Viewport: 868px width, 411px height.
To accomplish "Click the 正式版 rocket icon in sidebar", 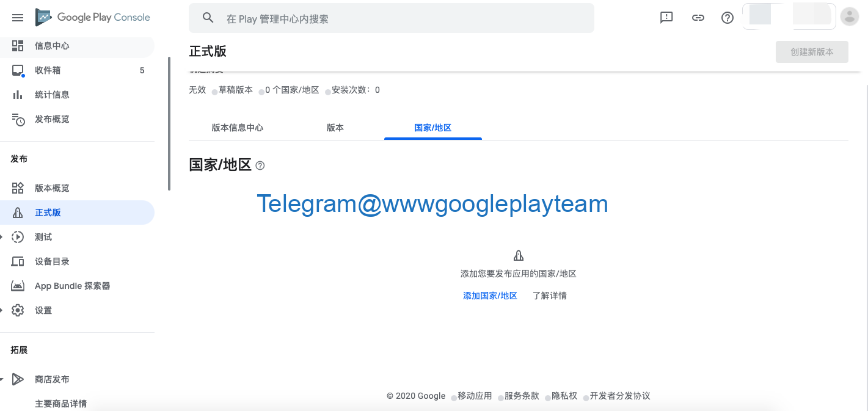I will (x=18, y=213).
